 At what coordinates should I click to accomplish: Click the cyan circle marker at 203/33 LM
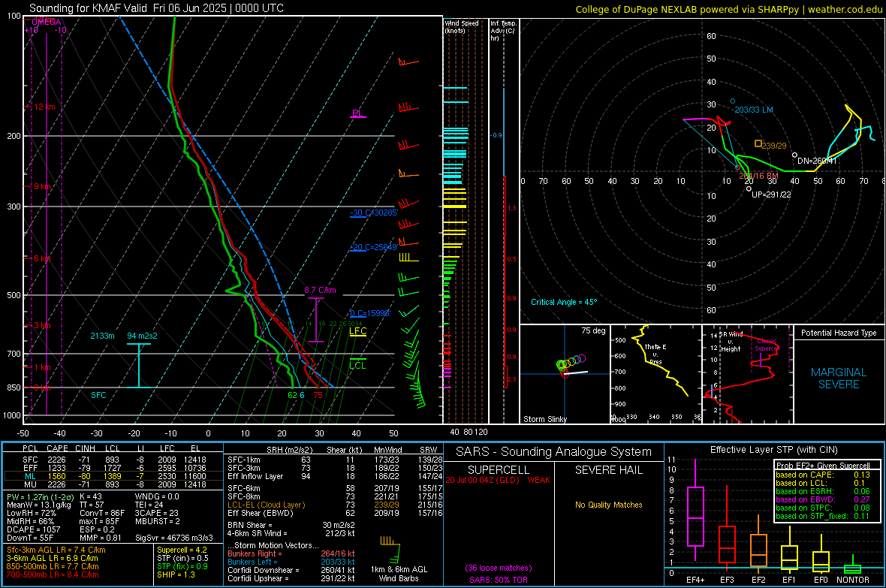(732, 101)
